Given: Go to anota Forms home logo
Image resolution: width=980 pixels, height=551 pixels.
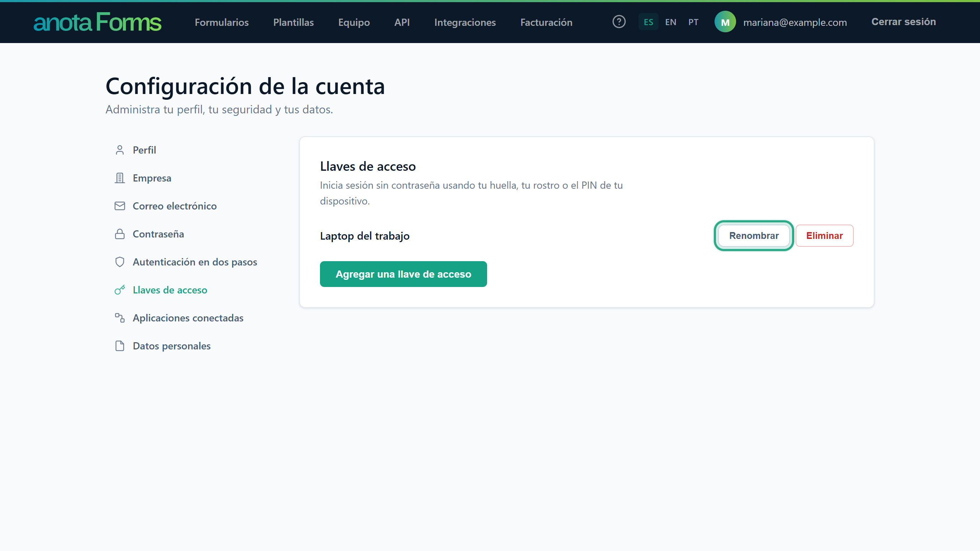Looking at the screenshot, I should click(98, 22).
